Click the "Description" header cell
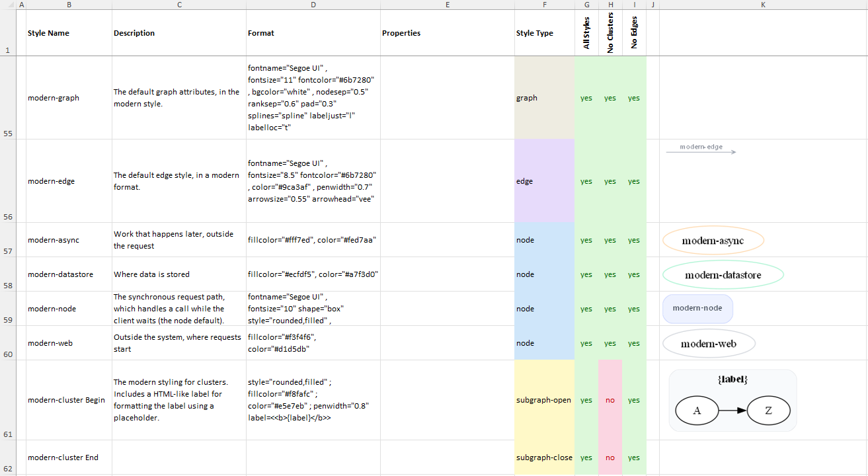The width and height of the screenshot is (868, 476). pyautogui.click(x=179, y=33)
